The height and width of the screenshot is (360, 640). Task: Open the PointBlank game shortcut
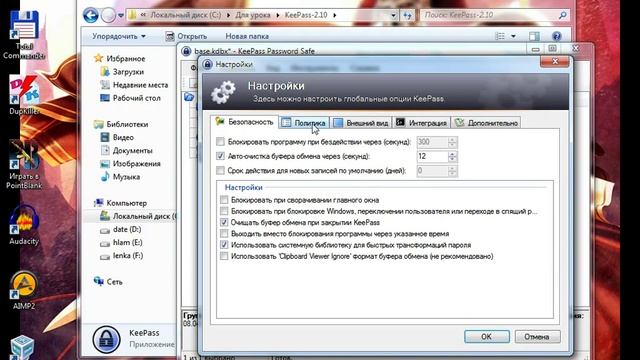coord(24,164)
